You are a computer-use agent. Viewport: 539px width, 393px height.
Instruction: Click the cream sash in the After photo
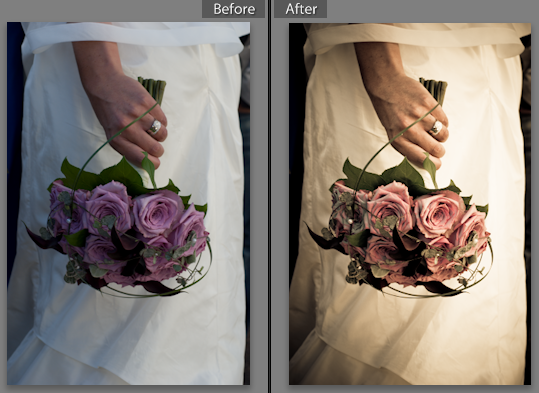[418, 36]
